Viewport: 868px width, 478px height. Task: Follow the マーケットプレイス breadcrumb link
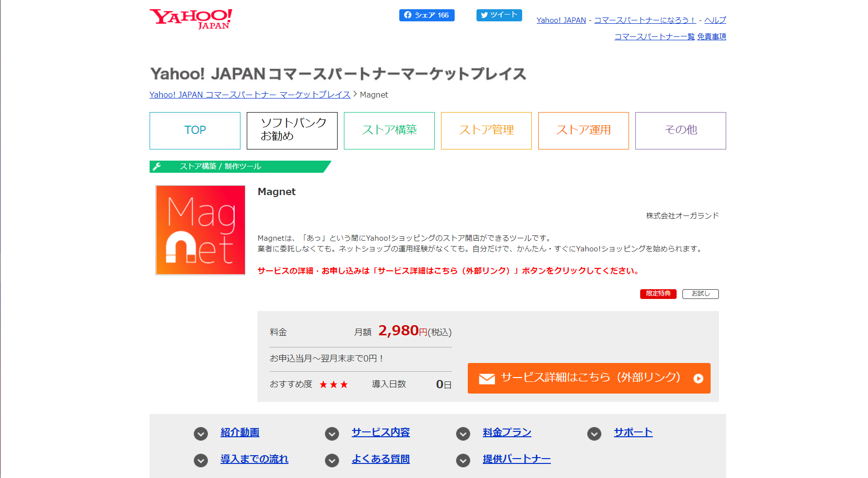(250, 95)
